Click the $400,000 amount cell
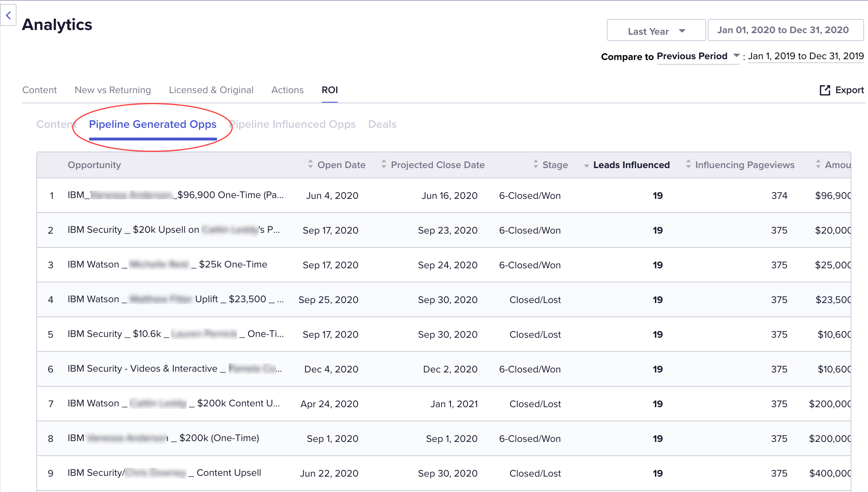Viewport: 868px width, 492px height. click(830, 473)
